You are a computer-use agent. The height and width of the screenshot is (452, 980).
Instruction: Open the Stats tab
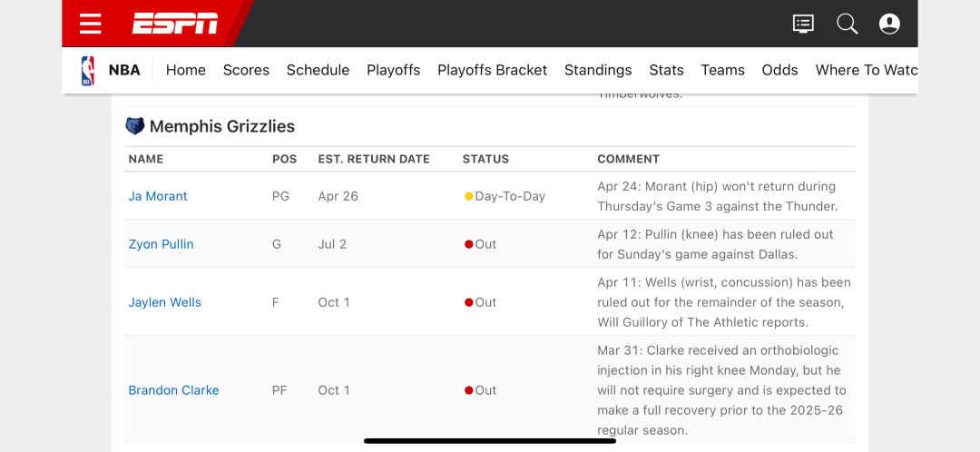[666, 70]
